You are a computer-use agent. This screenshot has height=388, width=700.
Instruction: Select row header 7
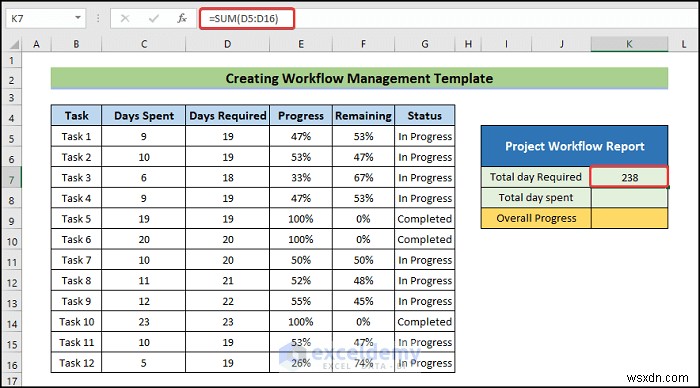tap(12, 179)
